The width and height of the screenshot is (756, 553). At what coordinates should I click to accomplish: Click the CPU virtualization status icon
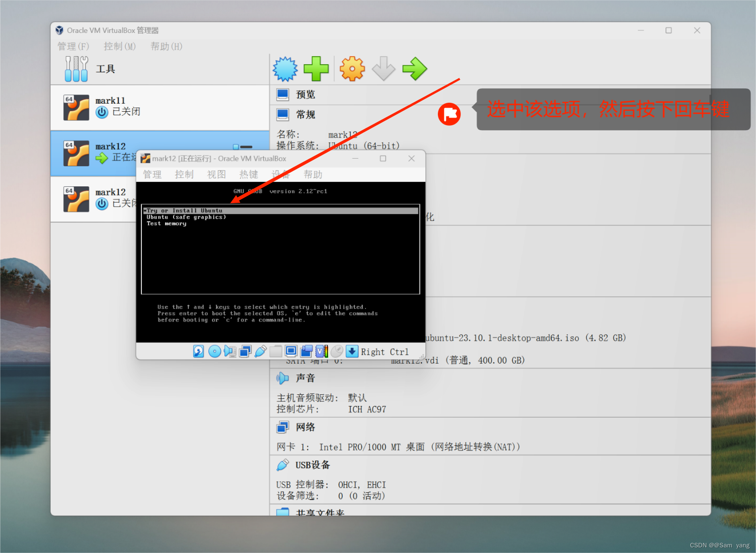322,351
